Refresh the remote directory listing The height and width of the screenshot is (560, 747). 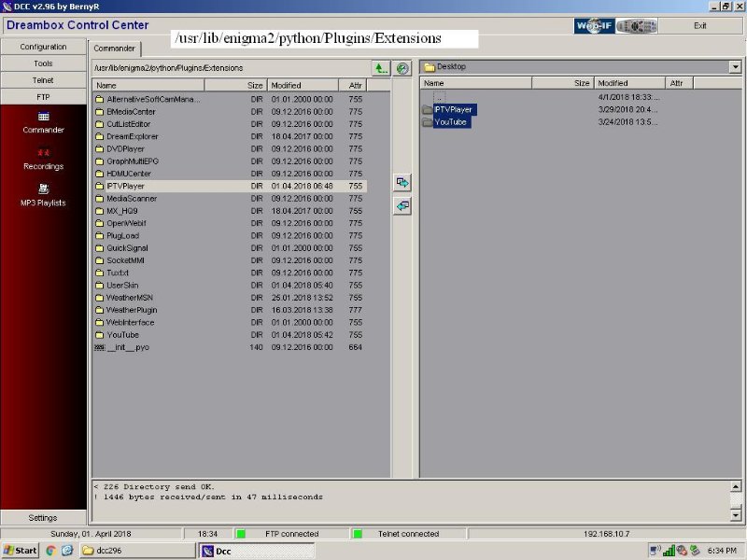[402, 68]
